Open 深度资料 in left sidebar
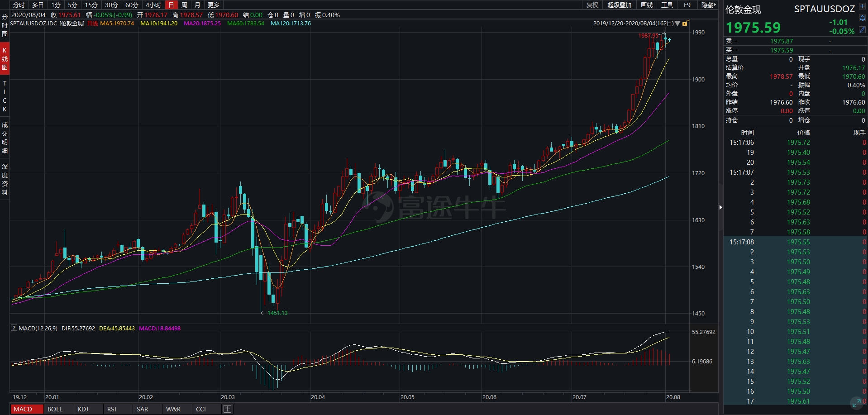Screen dimensions: 868x415 click(5, 180)
